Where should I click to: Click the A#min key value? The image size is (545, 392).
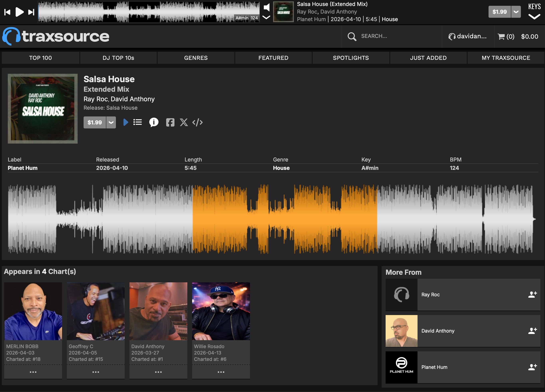pyautogui.click(x=370, y=168)
